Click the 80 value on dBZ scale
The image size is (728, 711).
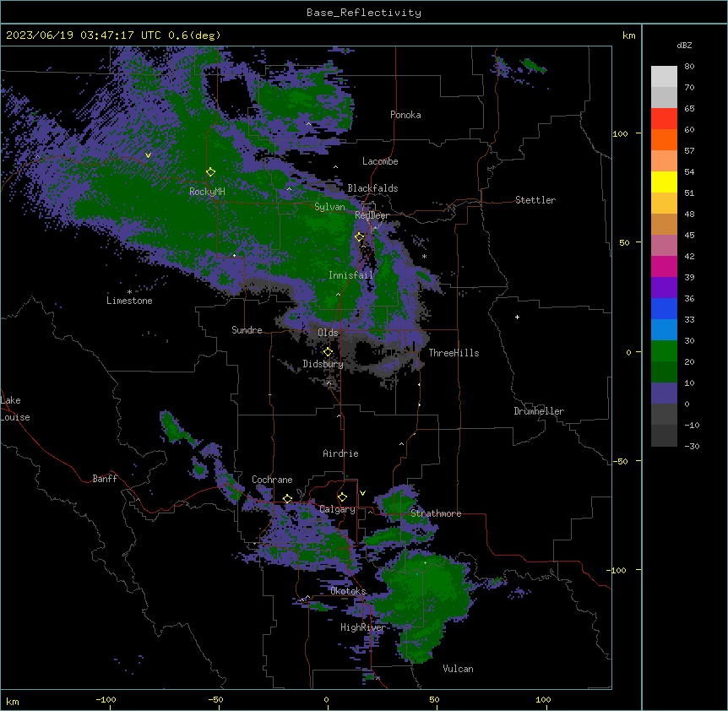pos(689,67)
